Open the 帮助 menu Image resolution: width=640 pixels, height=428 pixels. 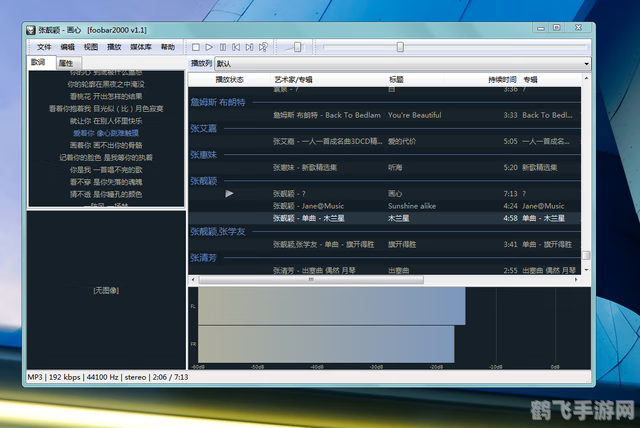pos(168,47)
